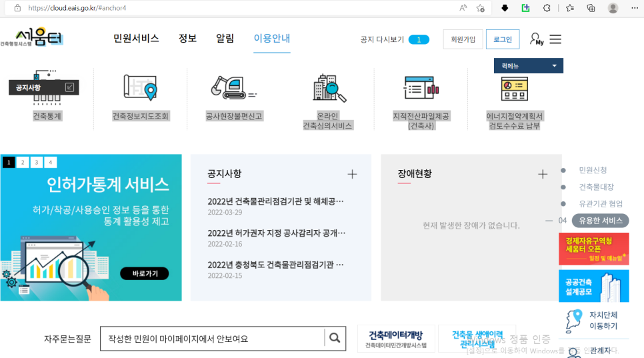
Task: Open notice 2022년 허가권자 지정 공사감리자 공개…
Action: pos(277,233)
